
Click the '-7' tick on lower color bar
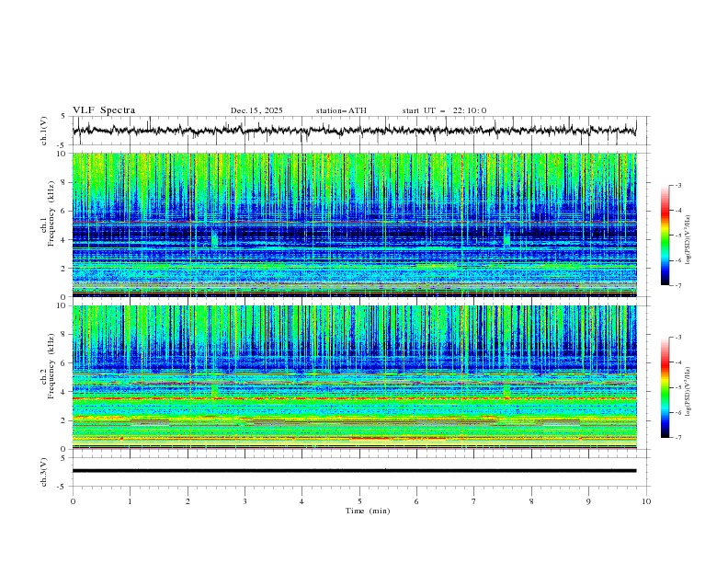point(677,438)
